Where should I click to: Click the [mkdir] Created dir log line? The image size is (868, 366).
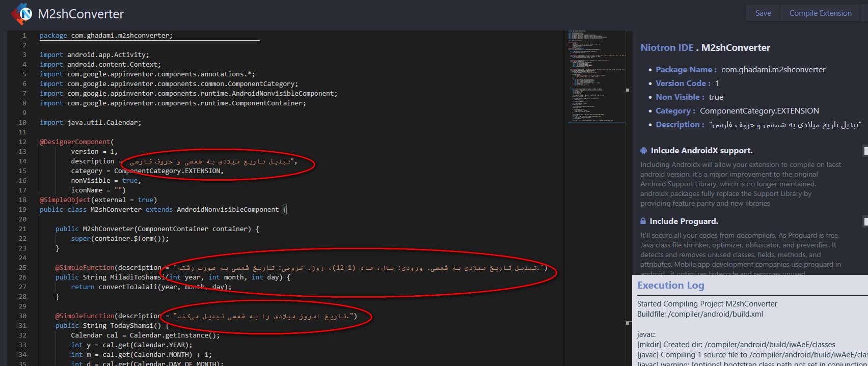click(x=736, y=345)
